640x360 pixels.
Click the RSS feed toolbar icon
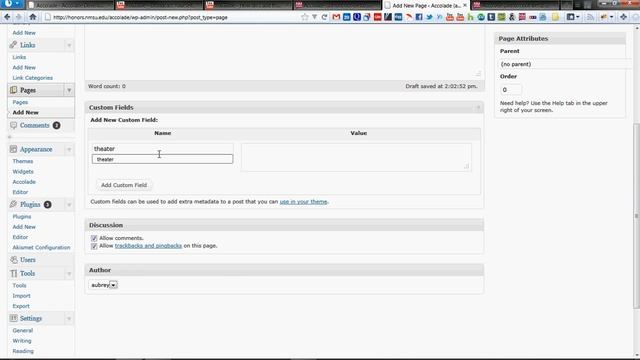tap(590, 17)
